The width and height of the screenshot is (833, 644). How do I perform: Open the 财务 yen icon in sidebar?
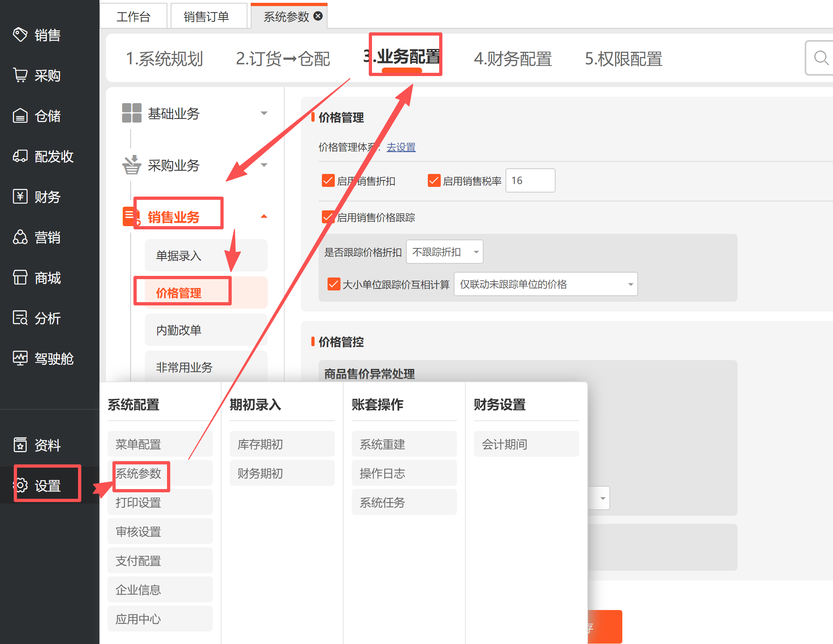20,197
